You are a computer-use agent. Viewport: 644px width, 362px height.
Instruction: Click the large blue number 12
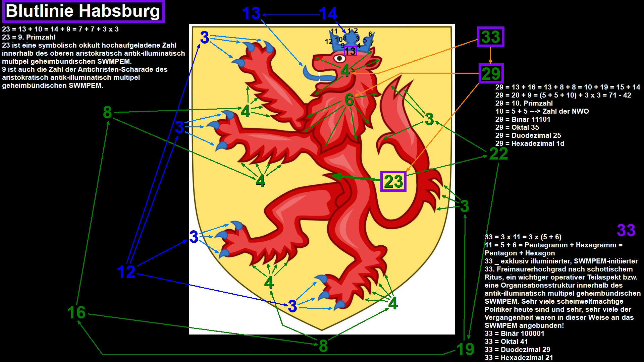click(x=126, y=272)
